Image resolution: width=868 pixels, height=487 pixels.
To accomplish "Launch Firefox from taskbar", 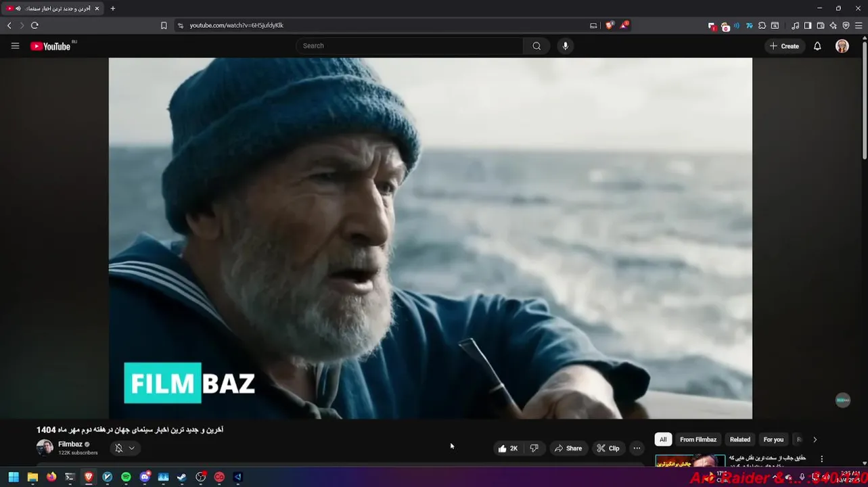I will pos(51,477).
